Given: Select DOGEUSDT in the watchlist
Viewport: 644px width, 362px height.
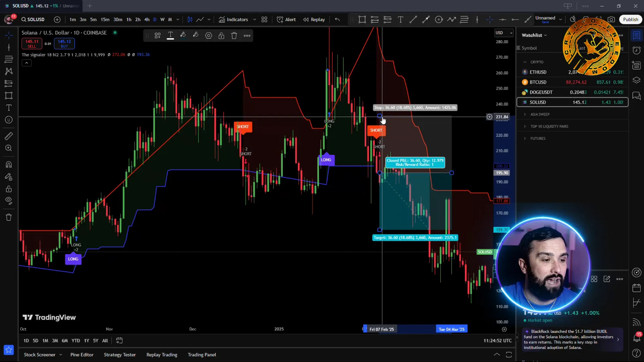Looking at the screenshot, I should tap(573, 92).
